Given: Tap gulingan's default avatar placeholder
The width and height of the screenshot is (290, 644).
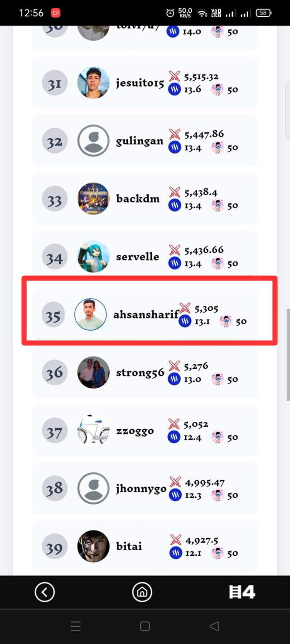Looking at the screenshot, I should (93, 141).
